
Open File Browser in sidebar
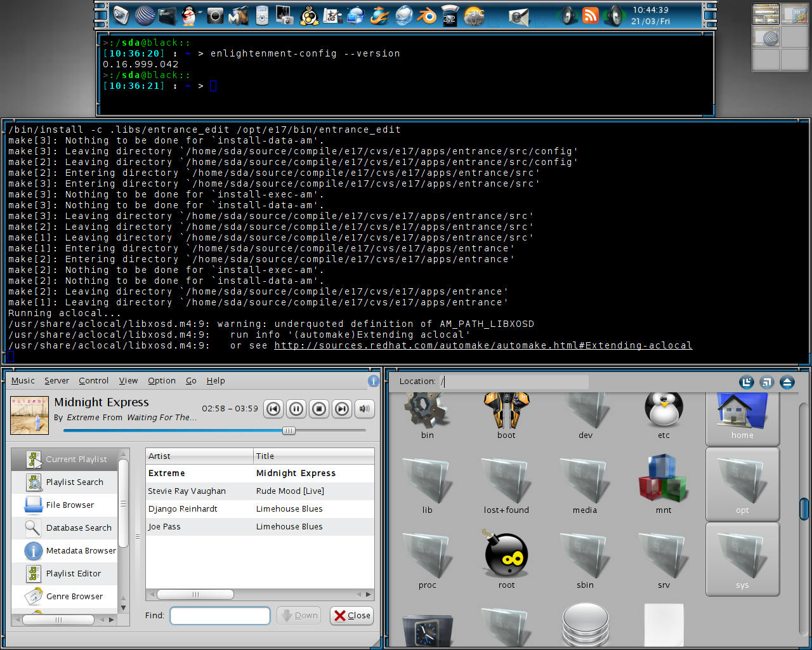click(65, 505)
